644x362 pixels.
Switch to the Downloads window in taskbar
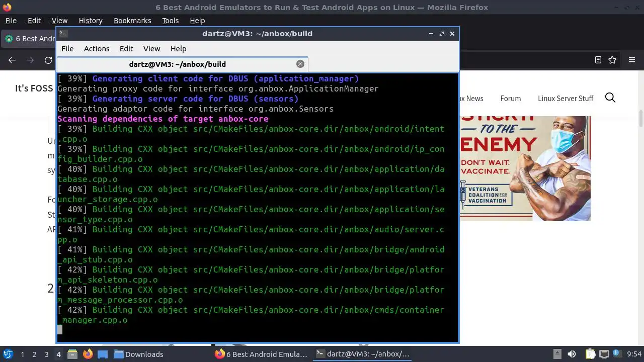click(x=138, y=354)
